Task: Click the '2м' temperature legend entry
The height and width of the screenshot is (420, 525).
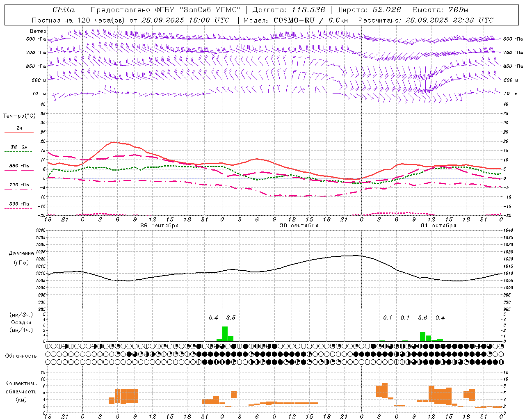Action: 19,128
